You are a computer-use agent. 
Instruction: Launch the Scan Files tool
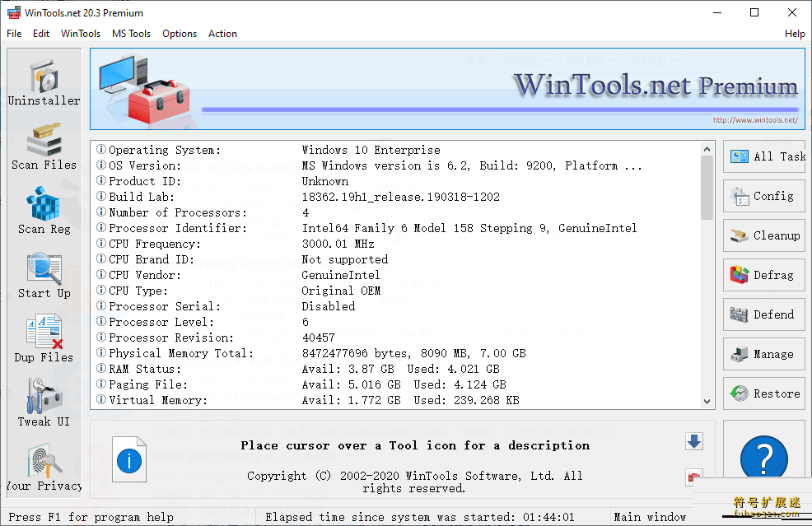coord(44,145)
